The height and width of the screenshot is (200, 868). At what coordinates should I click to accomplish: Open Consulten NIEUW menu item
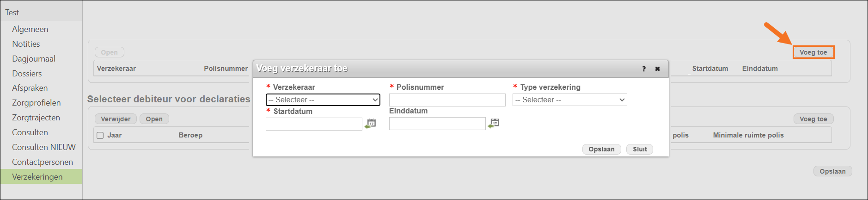pyautogui.click(x=44, y=147)
